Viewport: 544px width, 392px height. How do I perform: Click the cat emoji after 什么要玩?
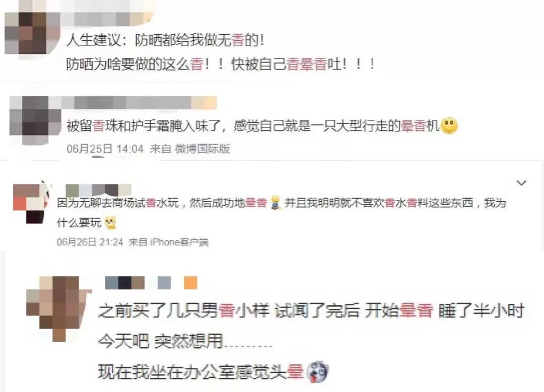tap(111, 223)
